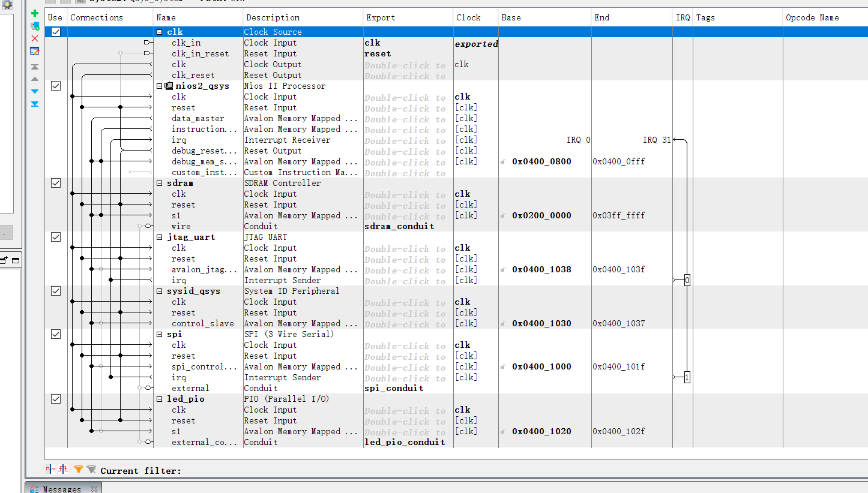Collapse the jtag_uart component node
868x493 pixels.
160,238
